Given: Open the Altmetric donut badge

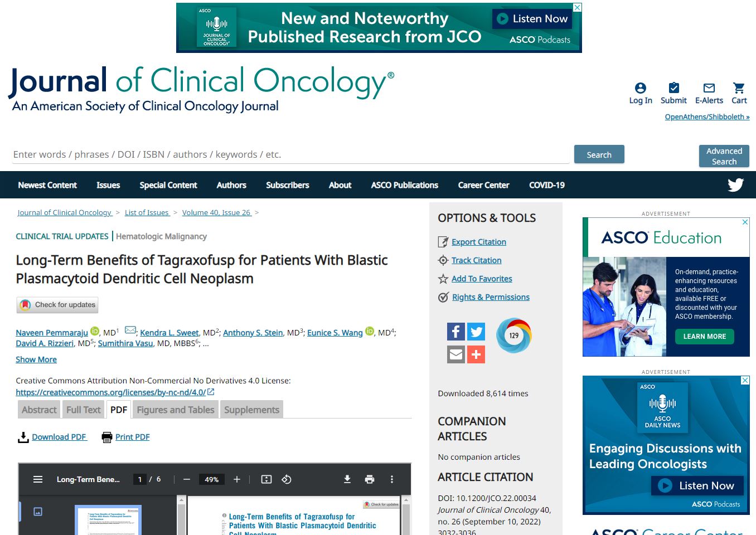Looking at the screenshot, I should (x=513, y=335).
